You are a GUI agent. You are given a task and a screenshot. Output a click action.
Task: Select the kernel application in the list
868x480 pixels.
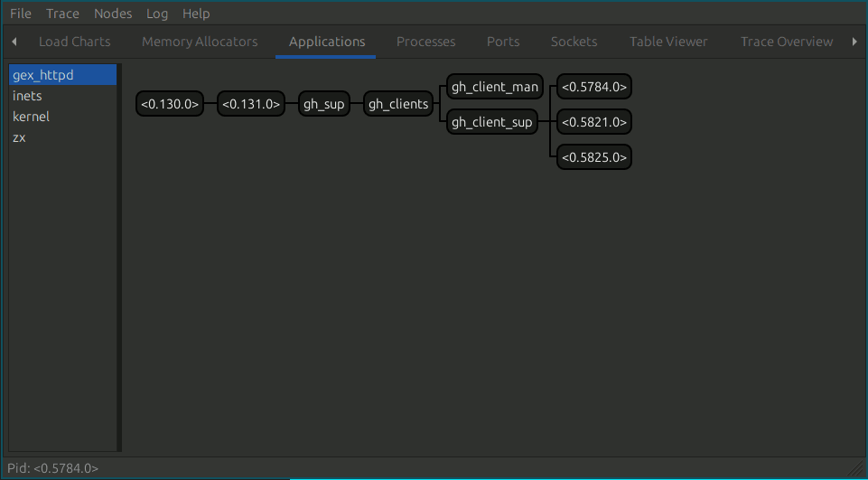click(31, 117)
